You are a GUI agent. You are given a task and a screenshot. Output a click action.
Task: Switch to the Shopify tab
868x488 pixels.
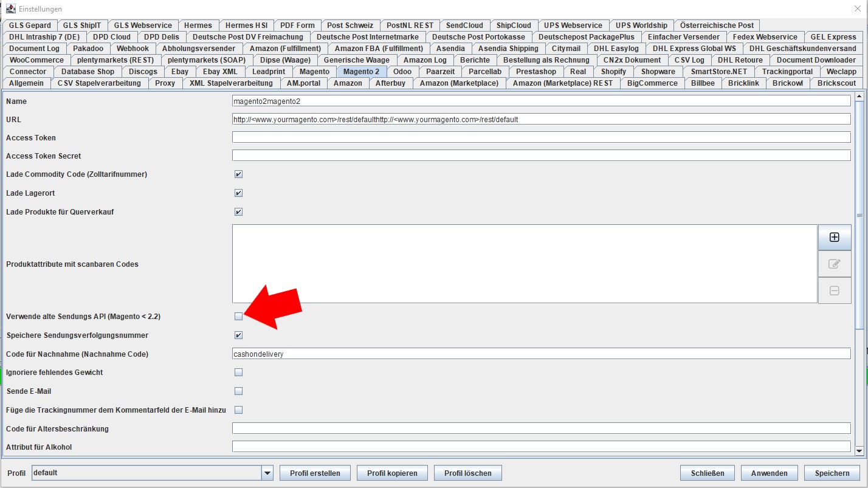613,72
